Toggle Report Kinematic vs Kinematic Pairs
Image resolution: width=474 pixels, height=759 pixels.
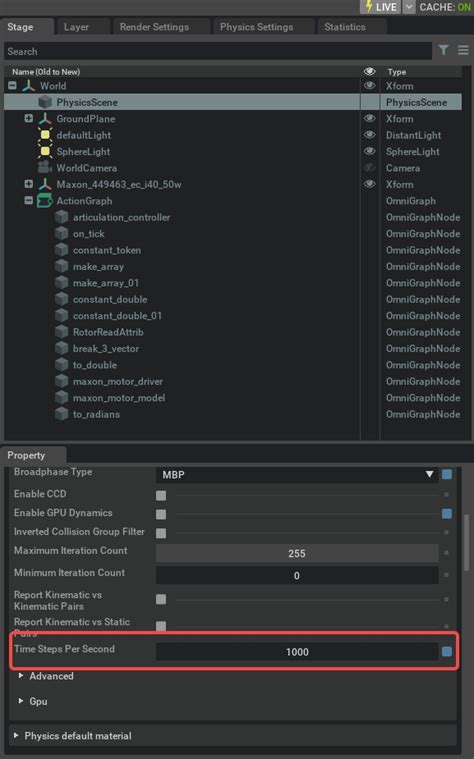coord(161,599)
